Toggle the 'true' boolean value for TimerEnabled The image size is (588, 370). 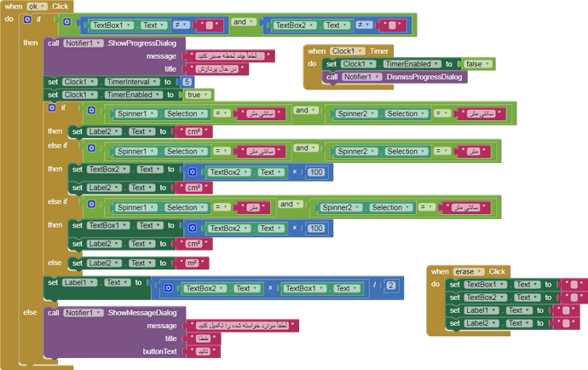point(197,95)
